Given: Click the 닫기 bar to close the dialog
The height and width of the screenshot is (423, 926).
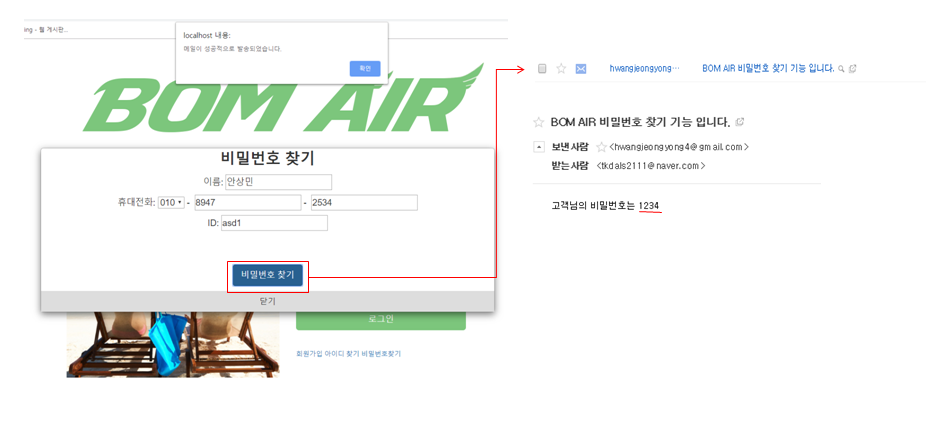Looking at the screenshot, I should [268, 301].
